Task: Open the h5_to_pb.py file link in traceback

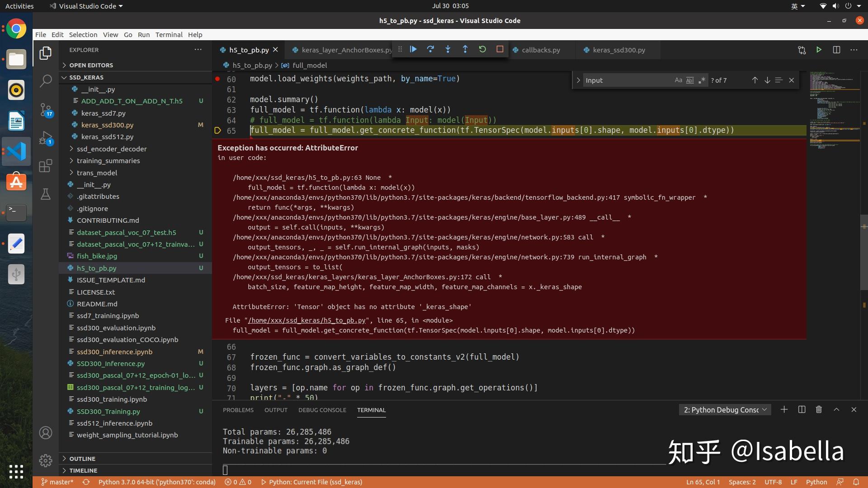Action: pos(307,320)
